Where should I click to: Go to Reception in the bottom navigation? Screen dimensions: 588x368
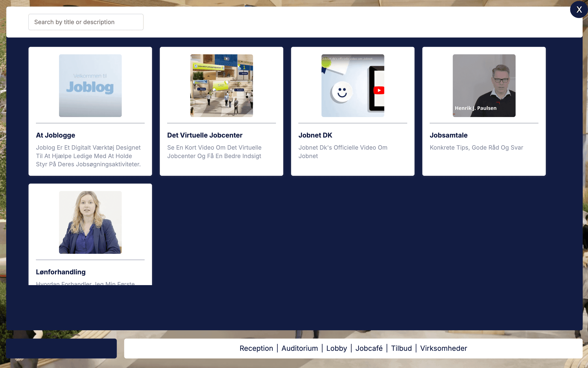click(x=256, y=348)
